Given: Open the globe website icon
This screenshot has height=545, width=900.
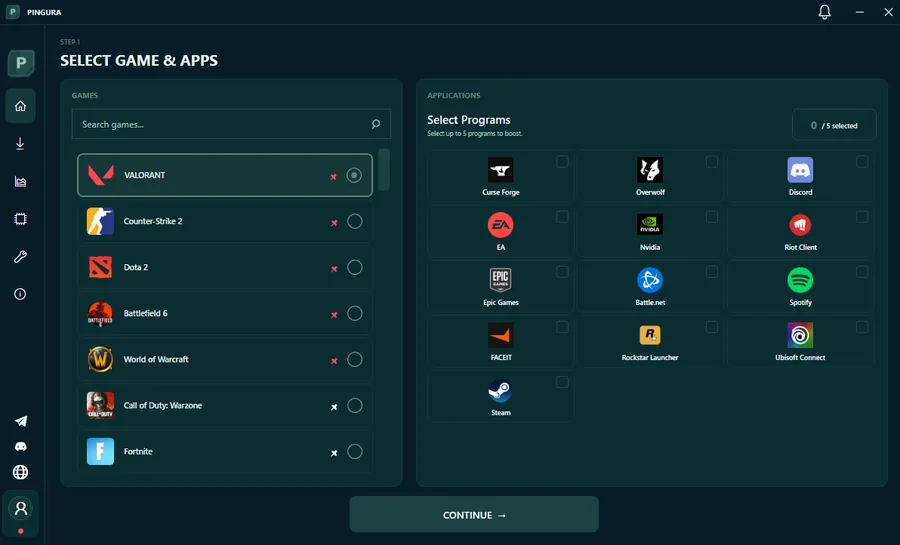Looking at the screenshot, I should pos(21,472).
